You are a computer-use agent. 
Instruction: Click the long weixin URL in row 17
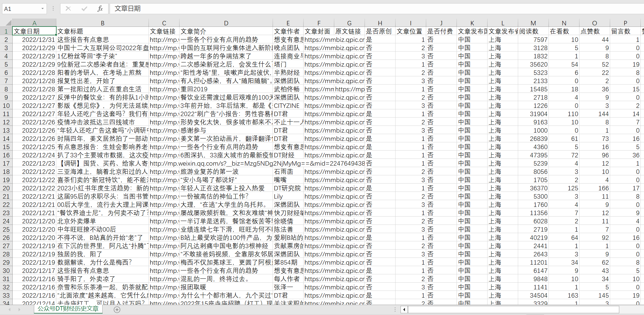[x=257, y=163]
